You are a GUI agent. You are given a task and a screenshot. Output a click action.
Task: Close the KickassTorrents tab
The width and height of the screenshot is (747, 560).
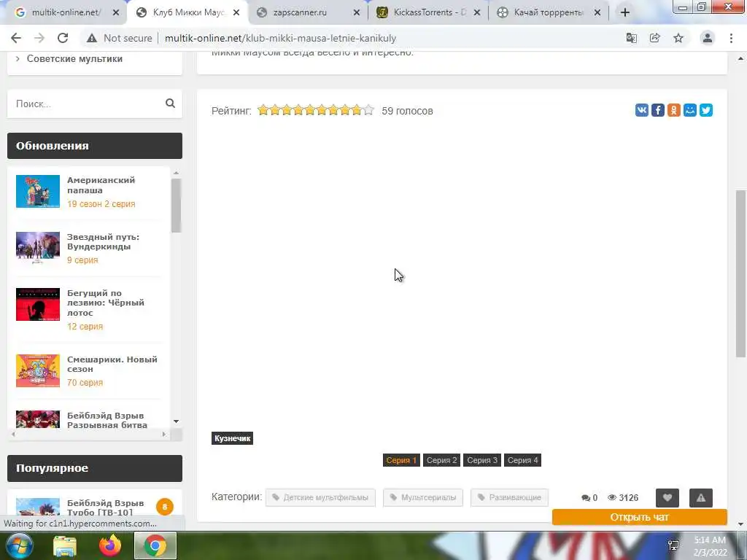pyautogui.click(x=477, y=13)
